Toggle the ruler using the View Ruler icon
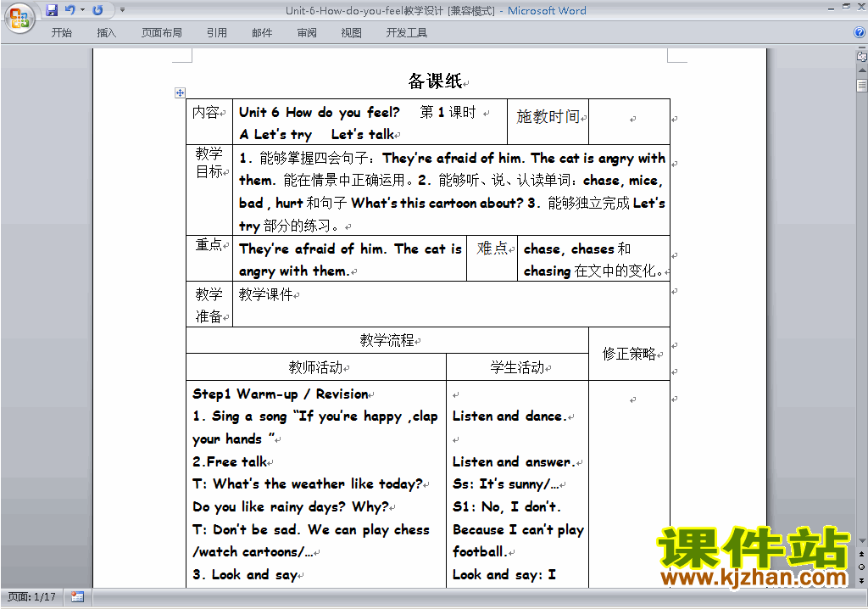This screenshot has height=609, width=868. pos(862,56)
